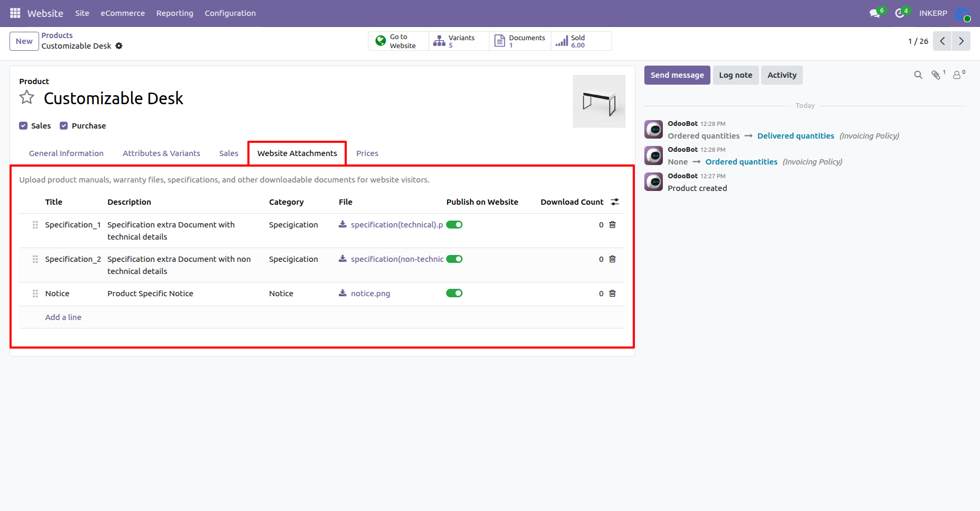Screen dimensions: 980x511
Task: Click Add a line link
Action: point(63,317)
